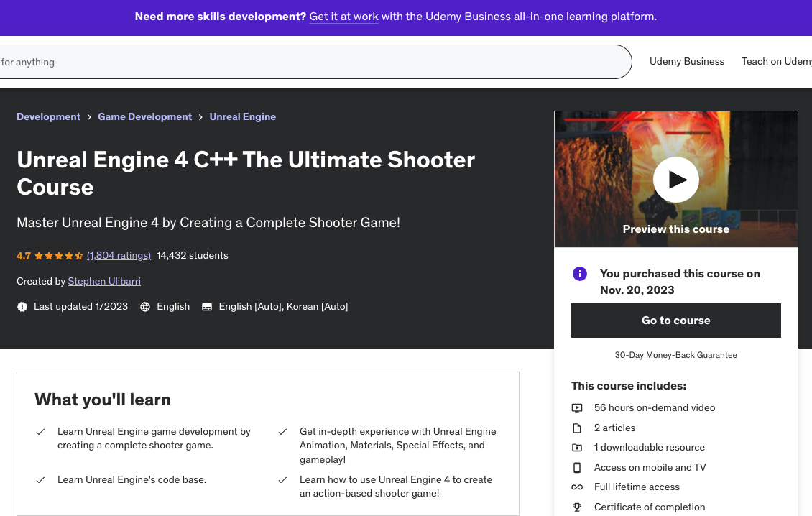
Task: Open the Development breadcrumb link
Action: click(x=49, y=116)
